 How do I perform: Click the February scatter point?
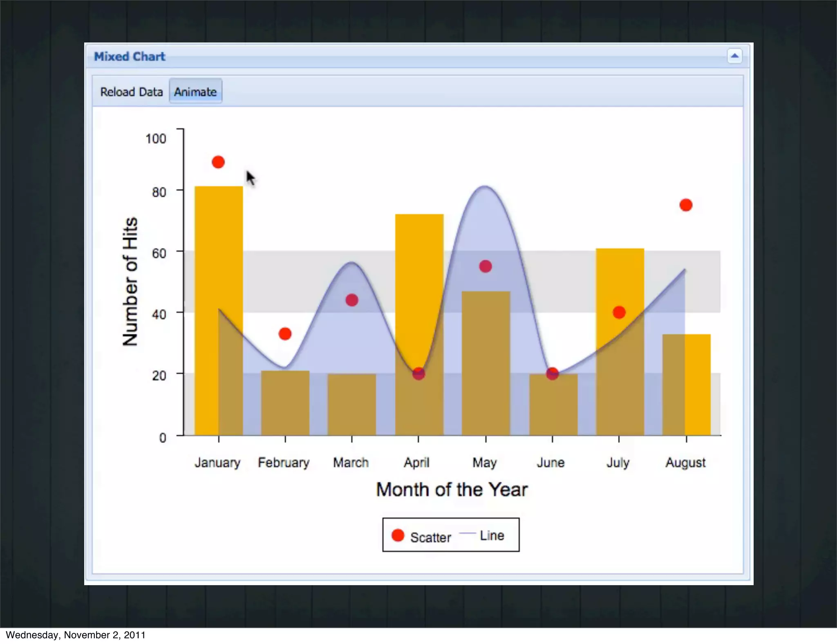(285, 334)
